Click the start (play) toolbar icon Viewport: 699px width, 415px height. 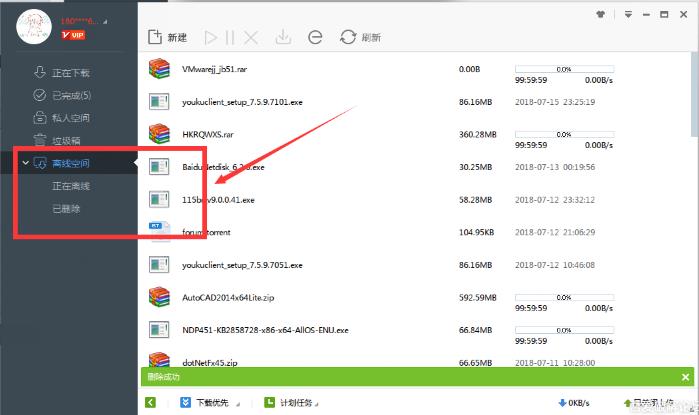(x=210, y=38)
